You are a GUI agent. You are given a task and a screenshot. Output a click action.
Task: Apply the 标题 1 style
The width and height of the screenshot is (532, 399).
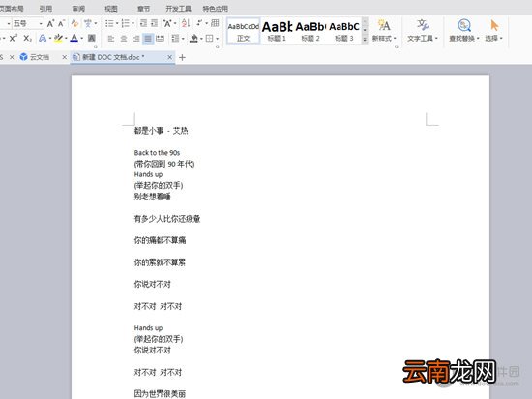click(x=277, y=31)
